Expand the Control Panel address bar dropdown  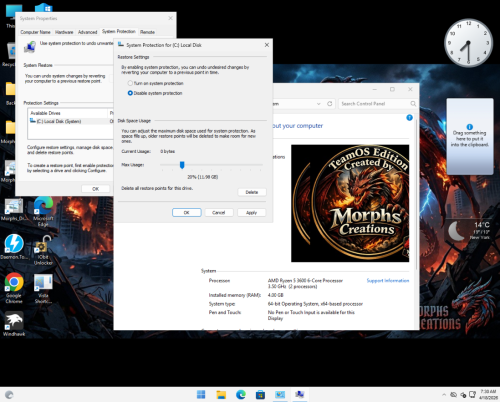pos(319,104)
